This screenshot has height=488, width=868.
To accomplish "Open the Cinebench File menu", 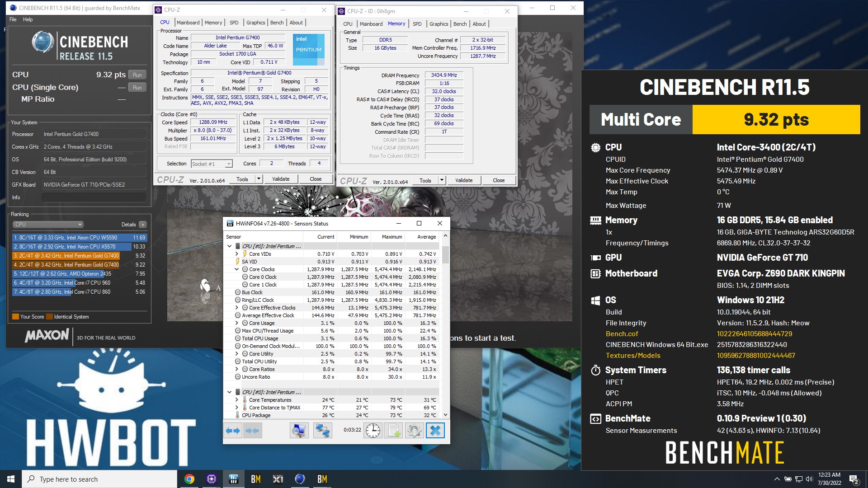I will tap(13, 19).
